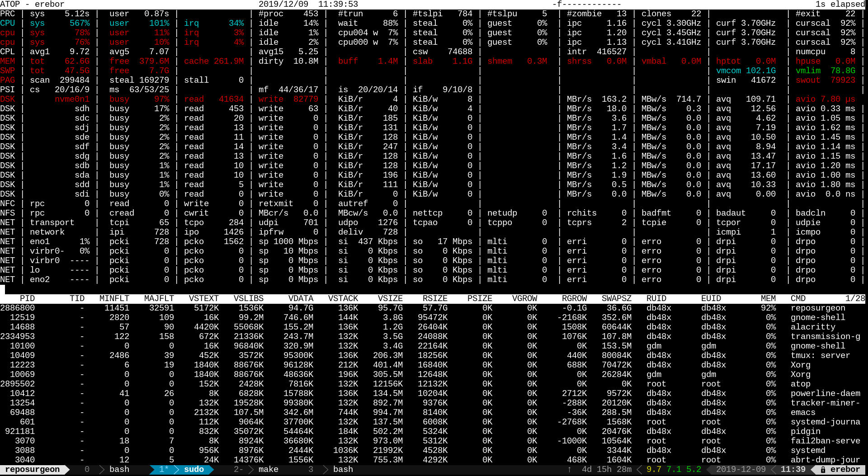Click the busy 97% value for nvme0n1
868x476 pixels.
point(139,99)
